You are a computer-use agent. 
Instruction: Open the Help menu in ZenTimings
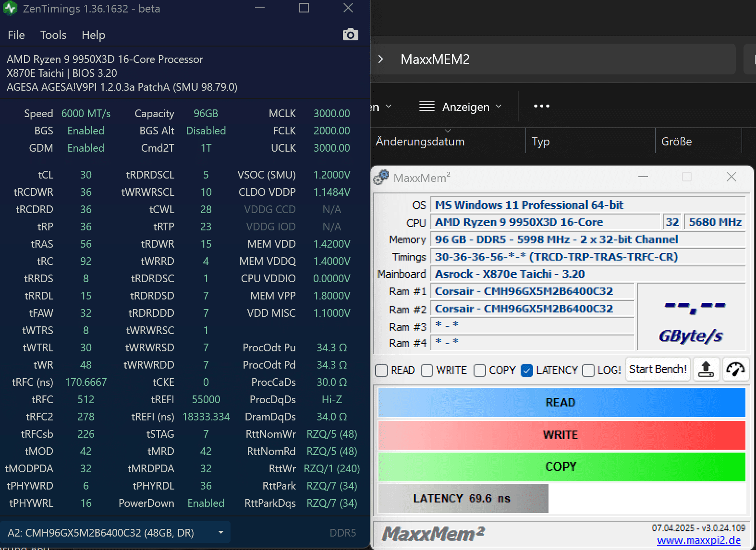[x=93, y=35]
